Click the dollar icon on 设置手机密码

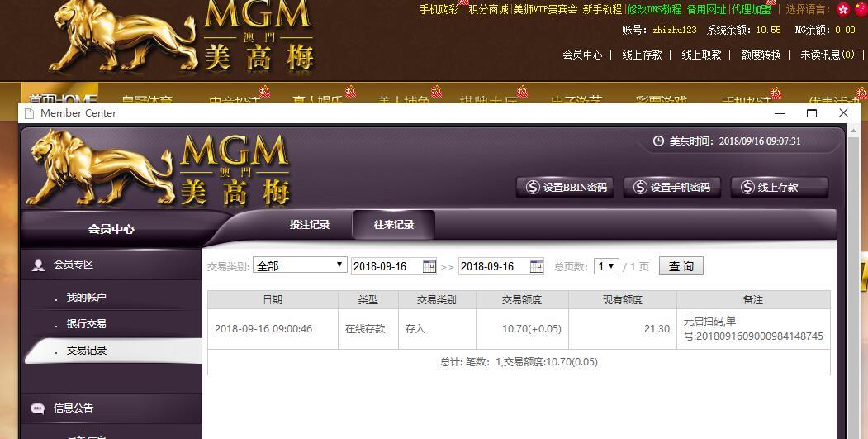pyautogui.click(x=640, y=188)
